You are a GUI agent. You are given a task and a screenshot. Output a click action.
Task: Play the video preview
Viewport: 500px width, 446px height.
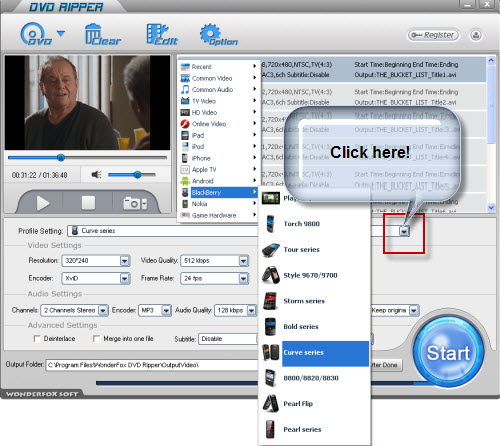(43, 203)
